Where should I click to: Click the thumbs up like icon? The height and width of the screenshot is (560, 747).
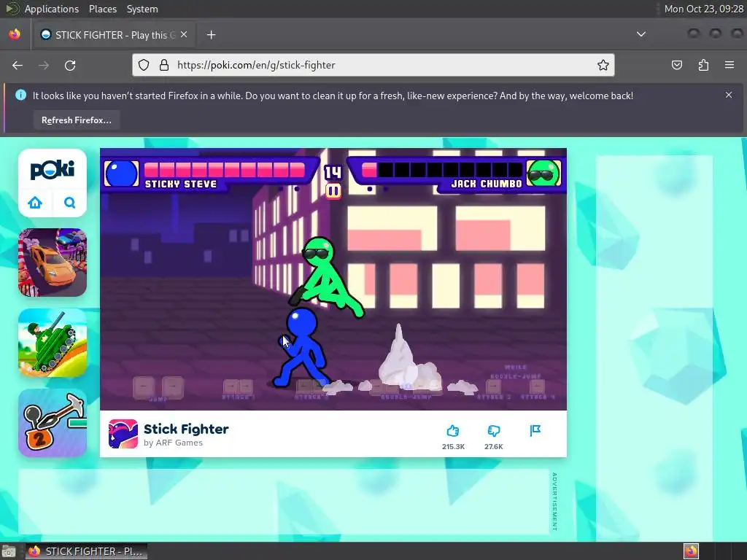452,431
